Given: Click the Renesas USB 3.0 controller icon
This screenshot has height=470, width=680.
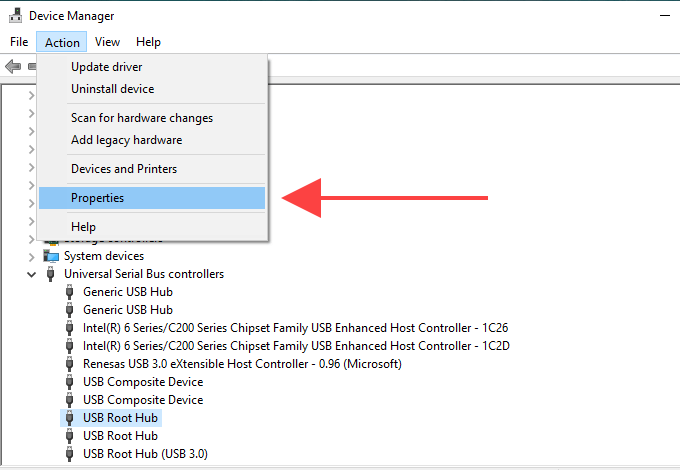Looking at the screenshot, I should [x=69, y=364].
